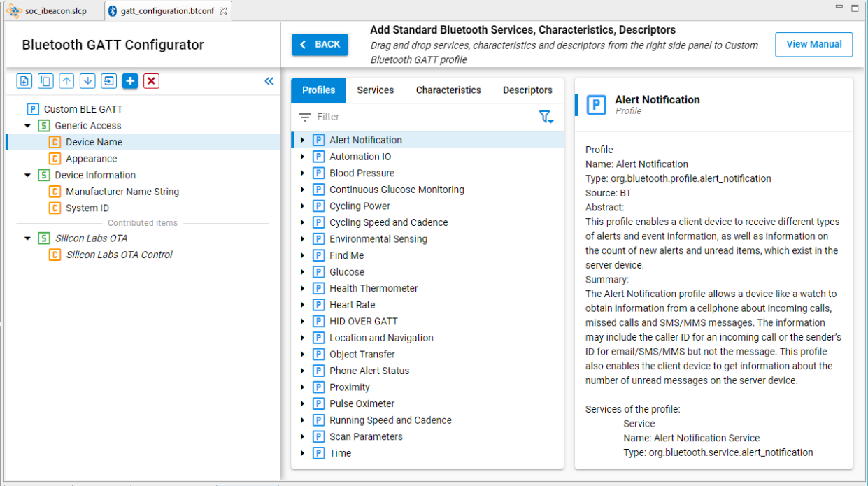Collapse left panel with double chevron icon
868x486 pixels.
269,81
